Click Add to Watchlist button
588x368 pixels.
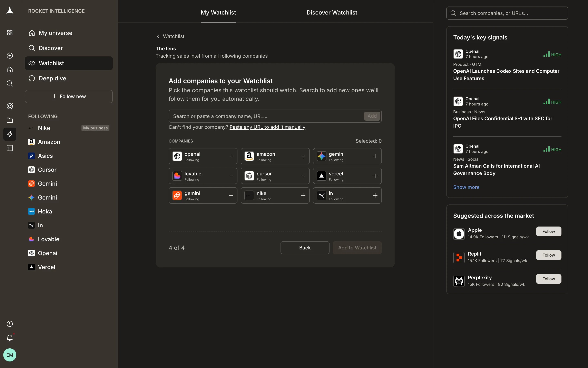pyautogui.click(x=357, y=248)
